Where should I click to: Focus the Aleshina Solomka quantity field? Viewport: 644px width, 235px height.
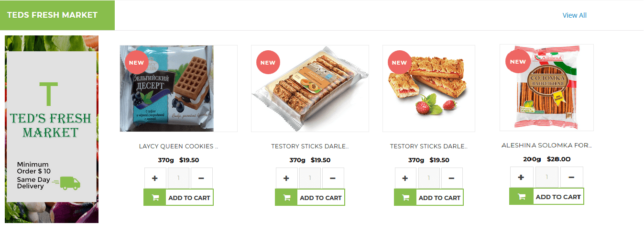(x=546, y=177)
